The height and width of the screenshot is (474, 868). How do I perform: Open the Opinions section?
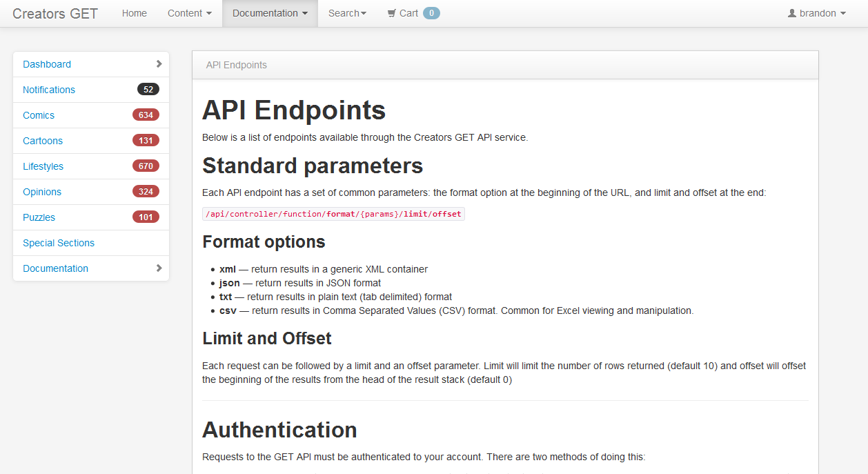click(x=91, y=192)
